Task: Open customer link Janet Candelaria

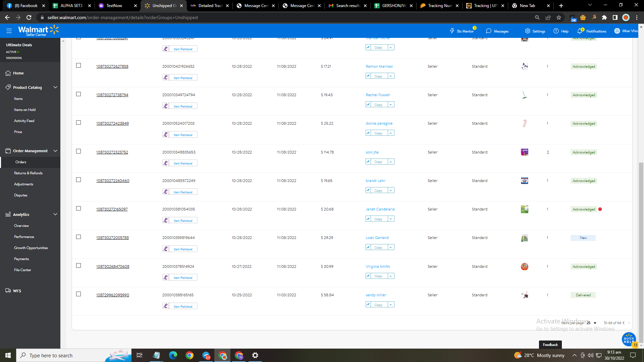Action: (380, 209)
